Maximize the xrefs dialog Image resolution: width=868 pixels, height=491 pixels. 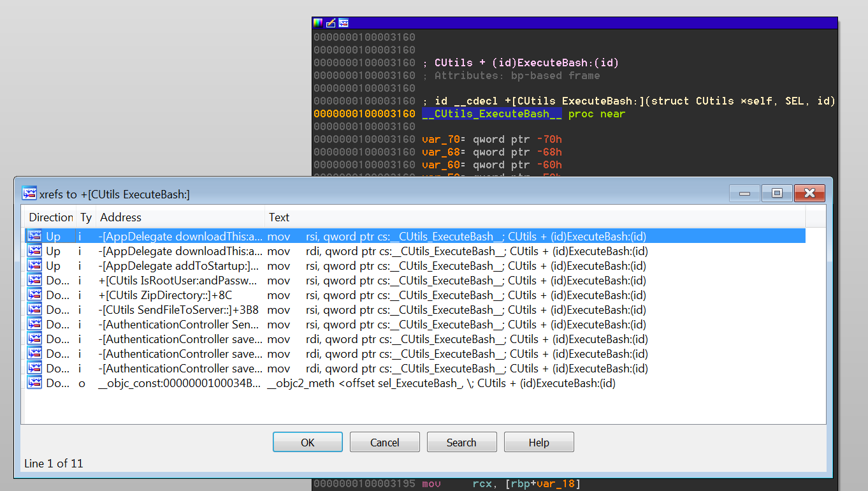(x=777, y=193)
